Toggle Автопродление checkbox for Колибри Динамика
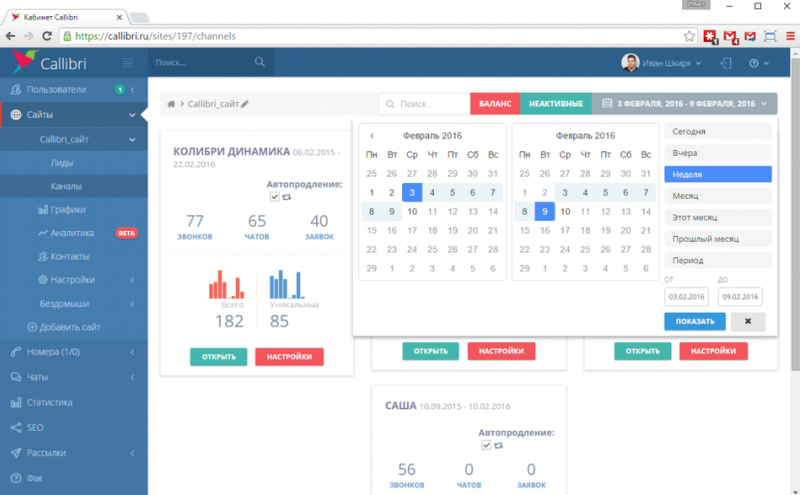This screenshot has height=495, width=800. pyautogui.click(x=275, y=197)
